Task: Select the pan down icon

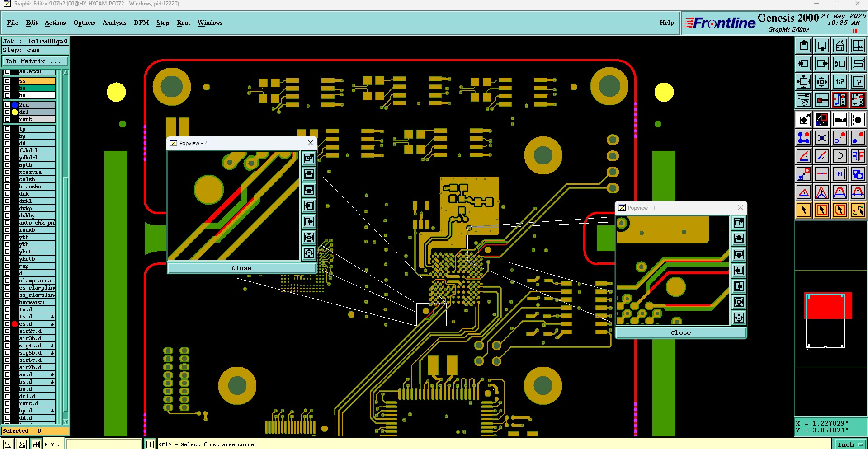Action: pyautogui.click(x=822, y=46)
